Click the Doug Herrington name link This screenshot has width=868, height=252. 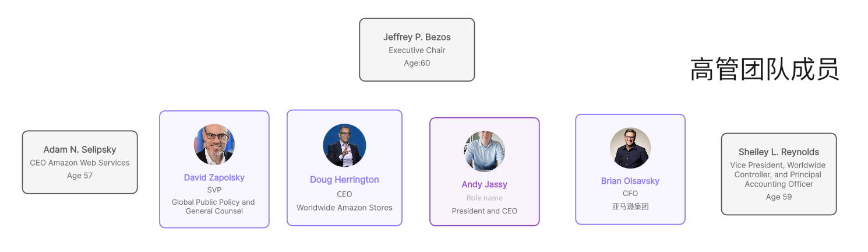(x=344, y=180)
